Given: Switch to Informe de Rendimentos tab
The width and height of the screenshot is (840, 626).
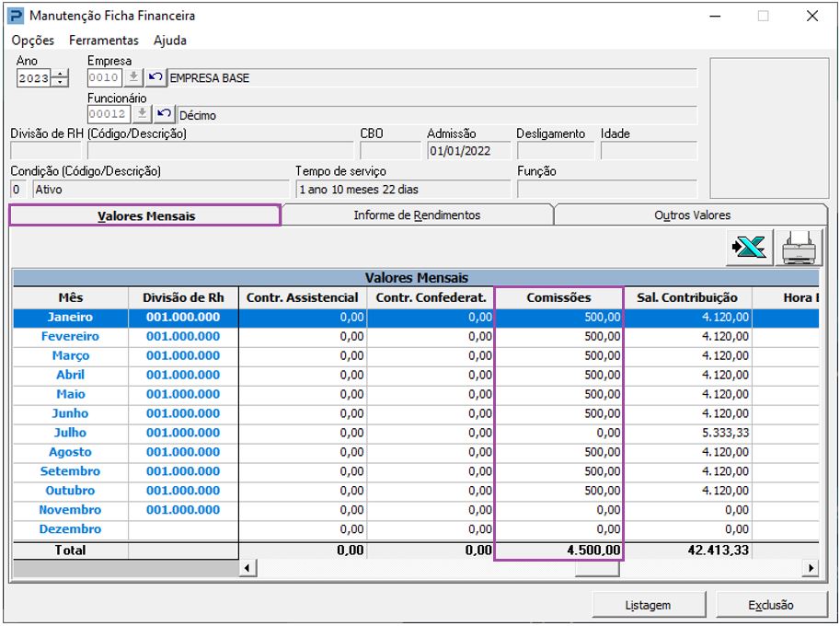Looking at the screenshot, I should point(417,215).
